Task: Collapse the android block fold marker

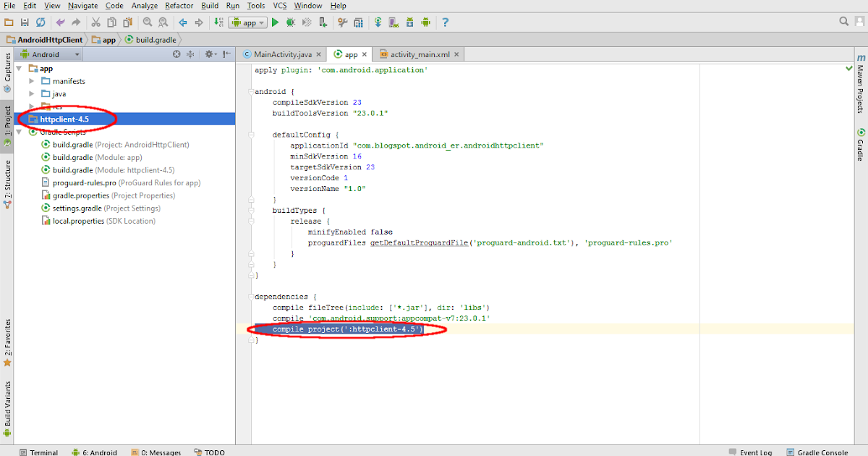Action: pyautogui.click(x=250, y=92)
